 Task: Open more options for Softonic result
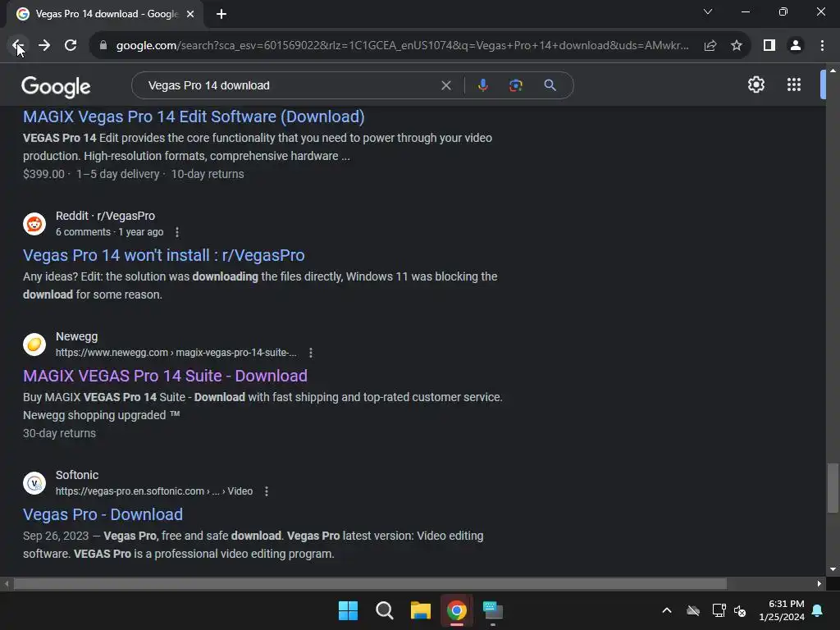(267, 491)
